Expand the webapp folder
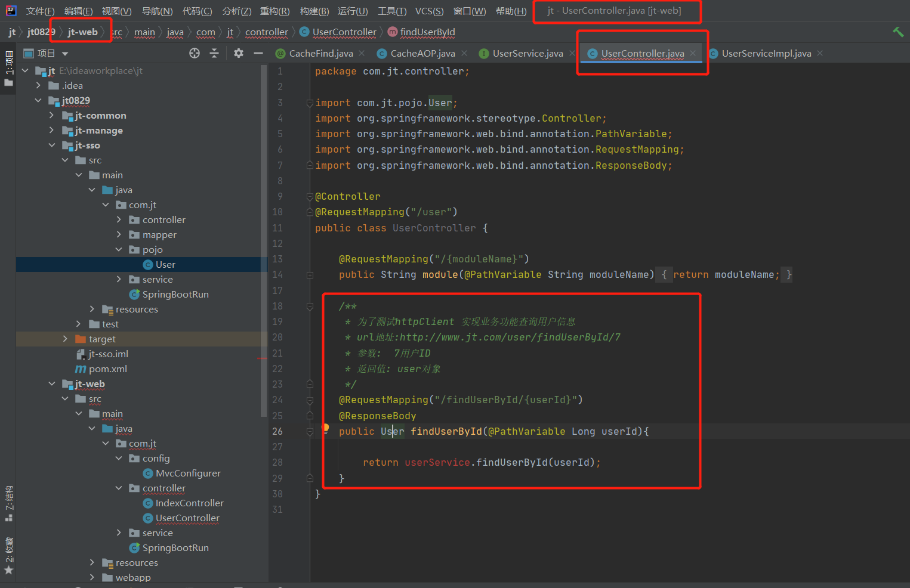This screenshot has height=588, width=910. coord(92,577)
